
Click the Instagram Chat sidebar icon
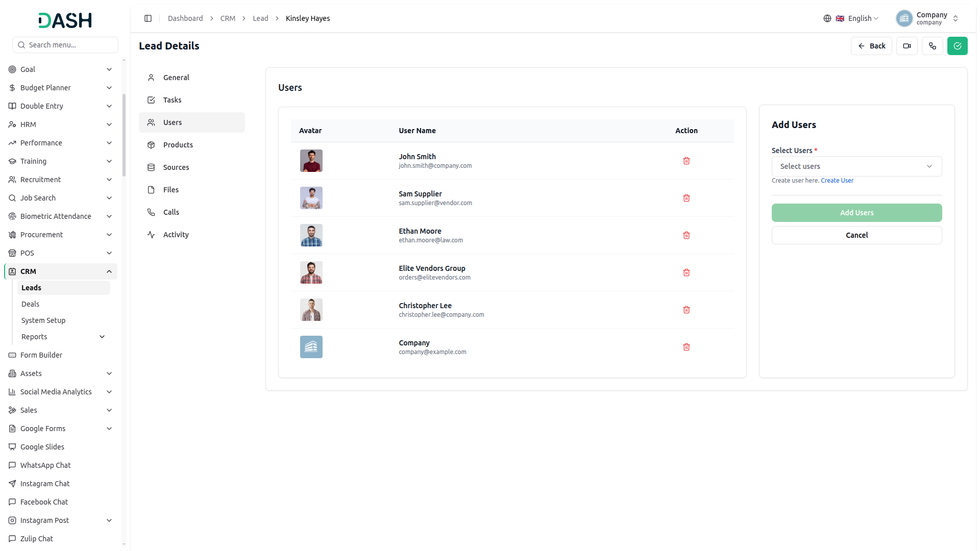pos(12,484)
